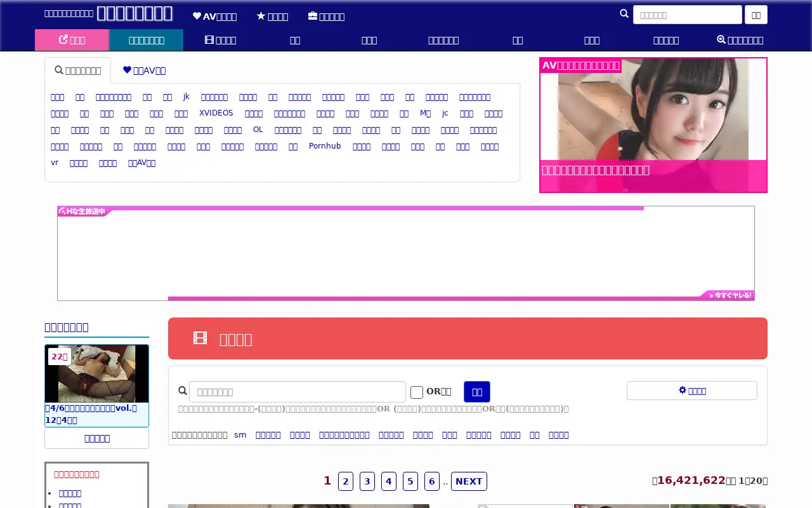Viewport: 812px width, 508px height.
Task: Click the magnifier icon beside the header search box
Action: coord(624,14)
